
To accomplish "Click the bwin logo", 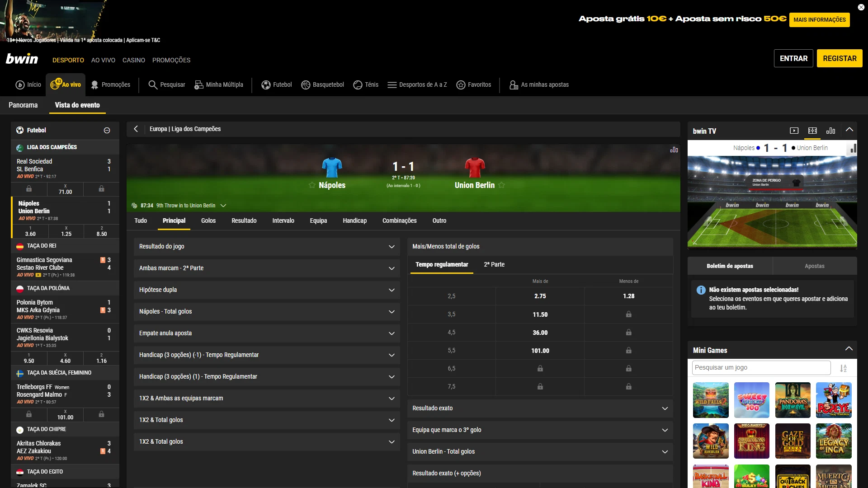I will [x=22, y=59].
